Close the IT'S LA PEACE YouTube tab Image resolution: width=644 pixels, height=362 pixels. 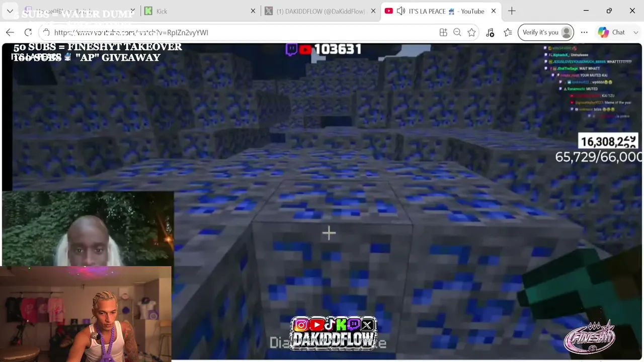pos(494,11)
